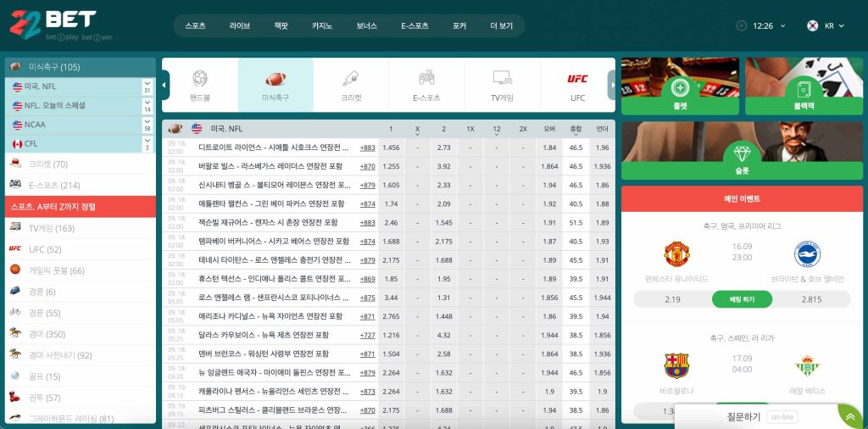Click the 경마 사전내기 (92) icon
The width and height of the screenshot is (868, 429).
coord(15,354)
